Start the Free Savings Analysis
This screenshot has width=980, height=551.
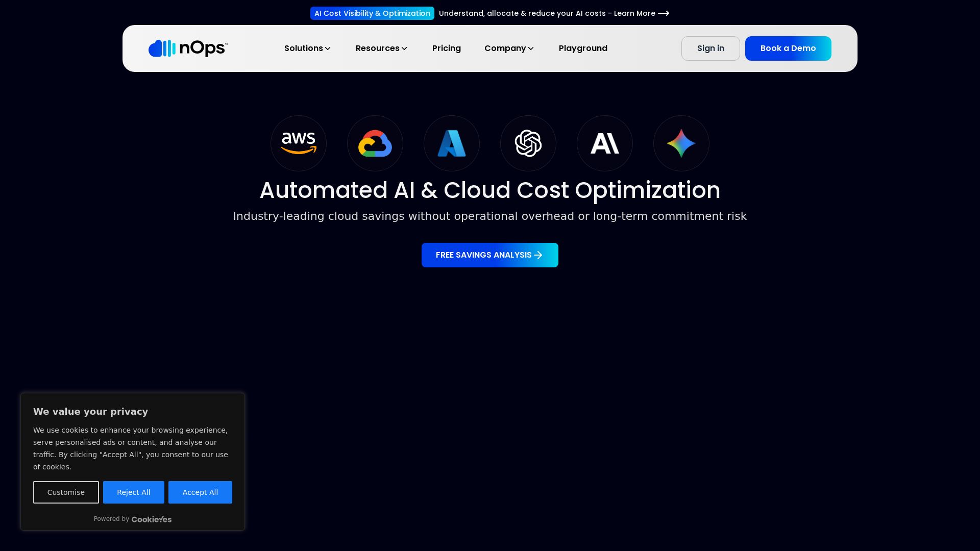coord(490,255)
